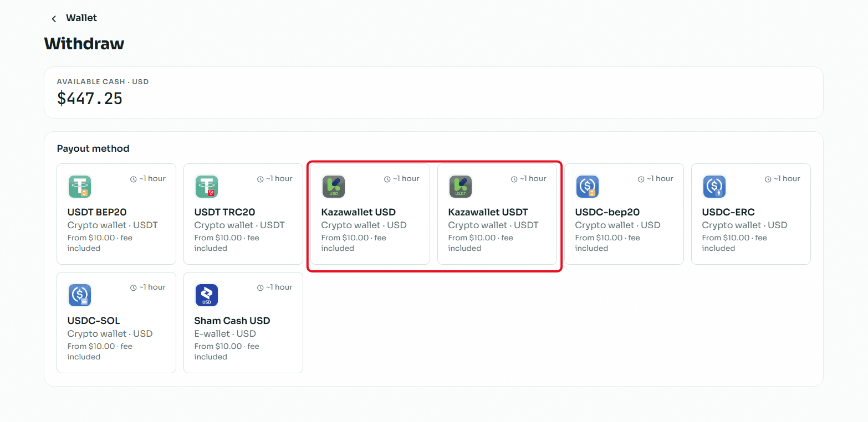Click '~1 hour' on the Sham Cash USD card
The height and width of the screenshot is (422, 868).
point(279,287)
